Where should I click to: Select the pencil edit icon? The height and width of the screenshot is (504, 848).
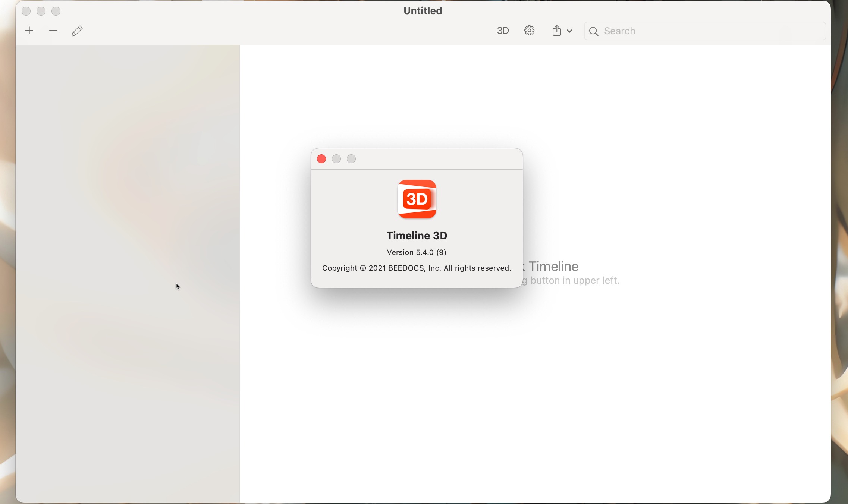[77, 31]
